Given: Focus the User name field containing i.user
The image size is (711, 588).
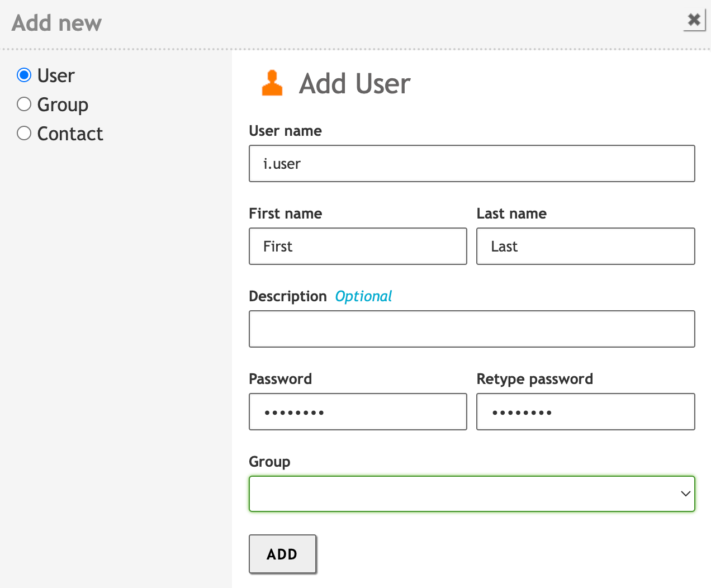Looking at the screenshot, I should pos(472,164).
